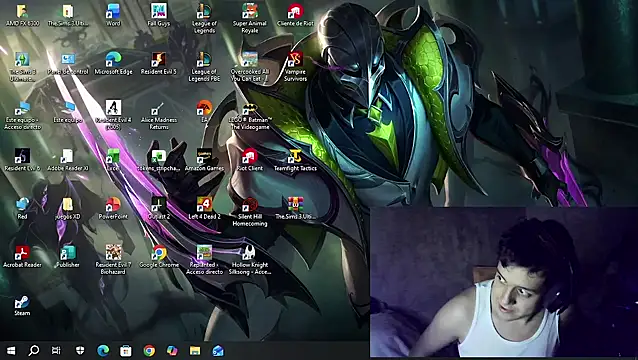The height and width of the screenshot is (360, 638).
Task: Launch Alice Madness Returns shortcut
Action: pyautogui.click(x=159, y=116)
